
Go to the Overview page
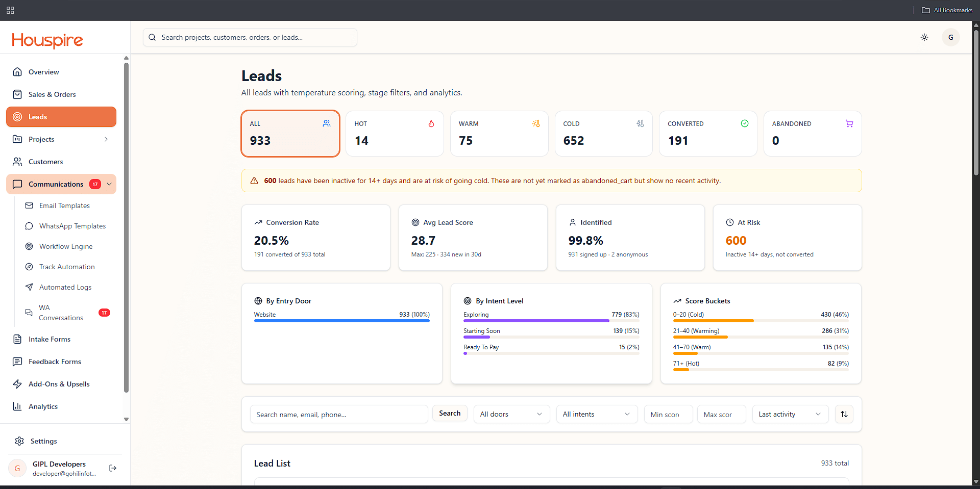coord(61,72)
